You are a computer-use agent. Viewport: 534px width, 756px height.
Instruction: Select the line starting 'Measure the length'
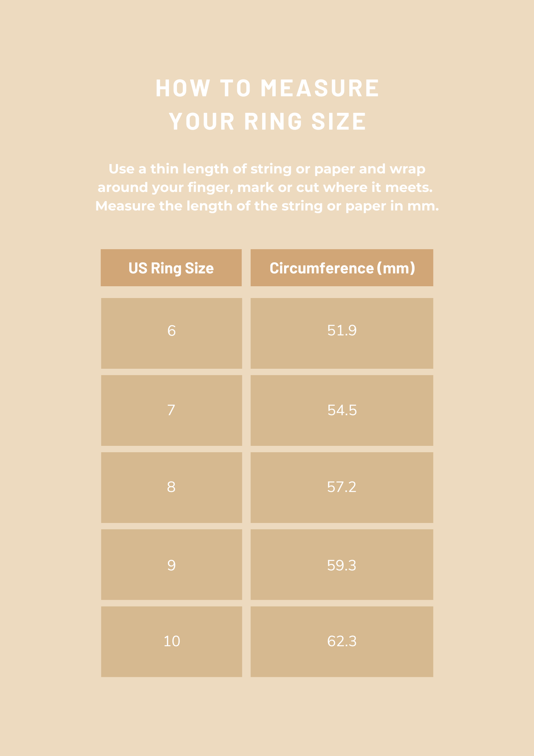267,206
